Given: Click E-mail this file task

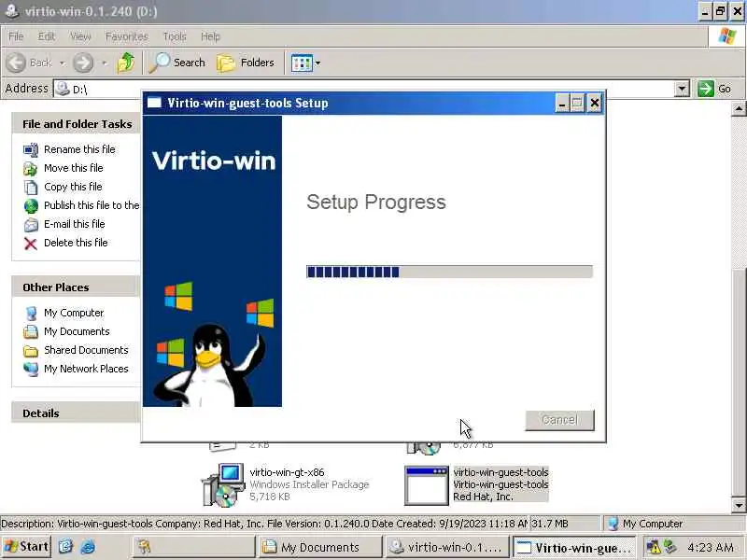Looking at the screenshot, I should pos(75,224).
